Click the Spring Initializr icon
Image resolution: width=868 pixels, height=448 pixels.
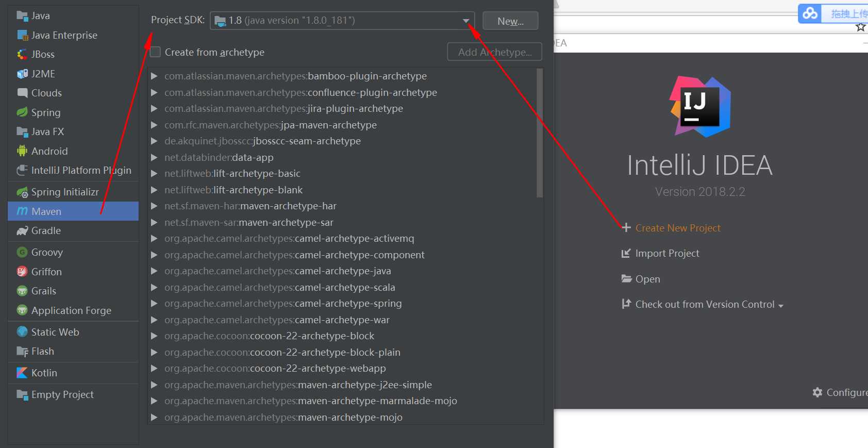click(x=22, y=192)
